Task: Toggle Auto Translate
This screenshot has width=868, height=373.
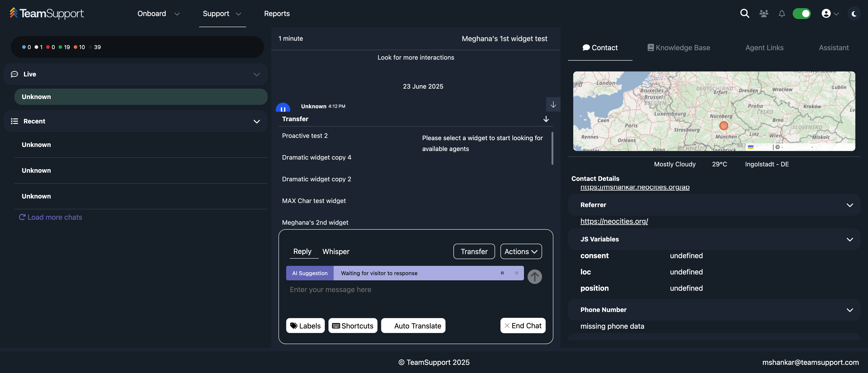Action: (413, 326)
